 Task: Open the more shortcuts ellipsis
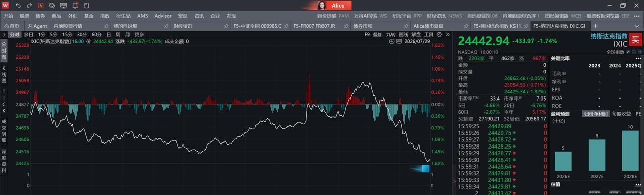click(x=637, y=16)
